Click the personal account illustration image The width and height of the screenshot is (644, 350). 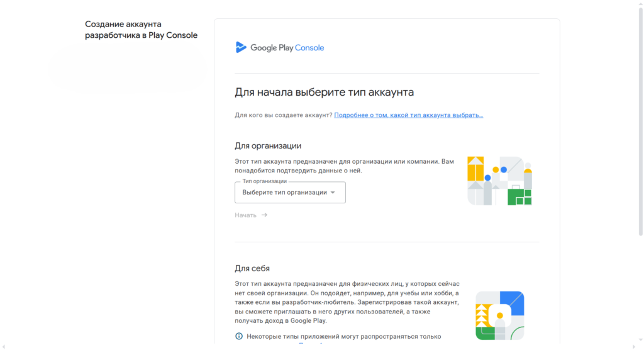click(x=500, y=315)
